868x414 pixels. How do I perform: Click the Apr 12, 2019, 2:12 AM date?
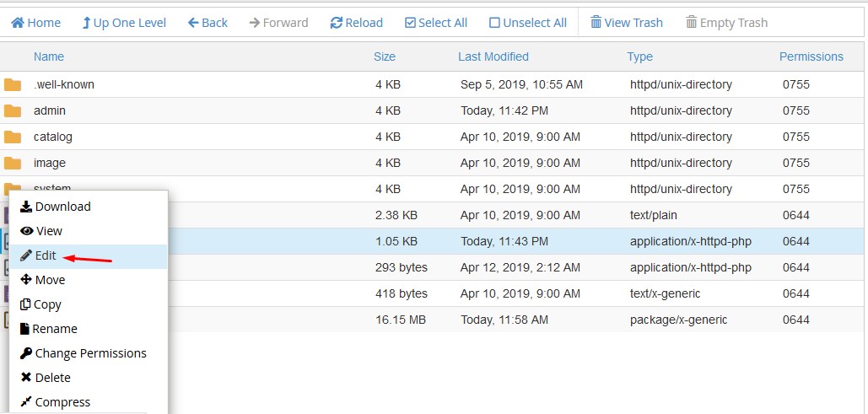coord(520,267)
